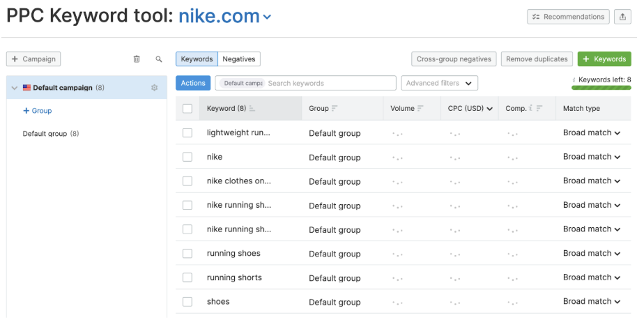This screenshot has height=329, width=644.
Task: Click the Comp. info icon
Action: [x=531, y=108]
